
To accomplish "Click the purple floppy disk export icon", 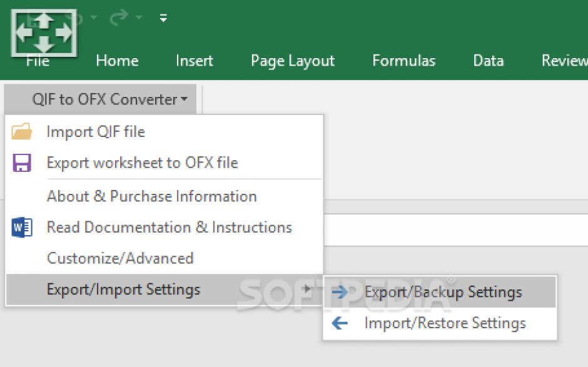I will click(22, 163).
